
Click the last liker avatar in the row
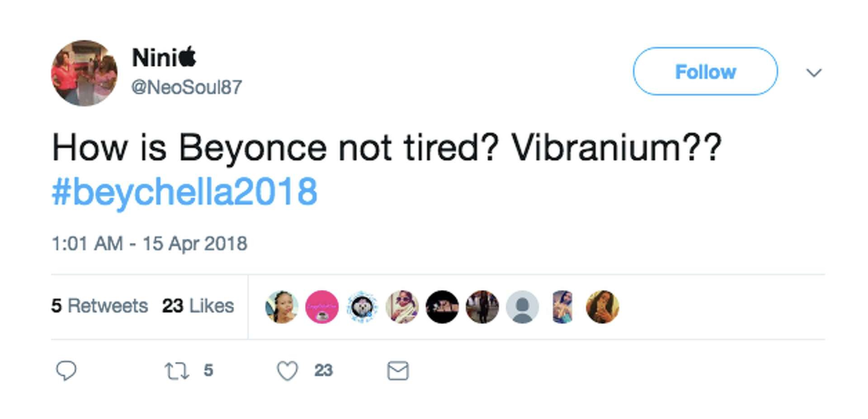(602, 307)
